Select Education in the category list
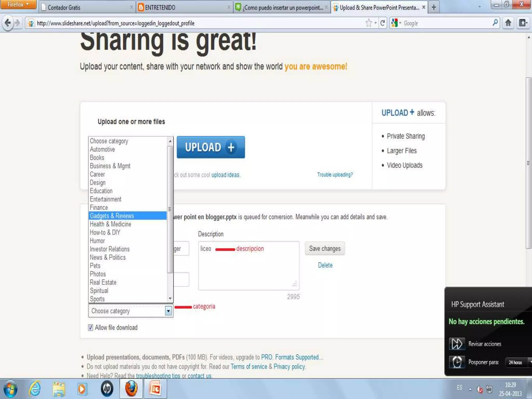Screen dimensions: 532x399 (101, 191)
